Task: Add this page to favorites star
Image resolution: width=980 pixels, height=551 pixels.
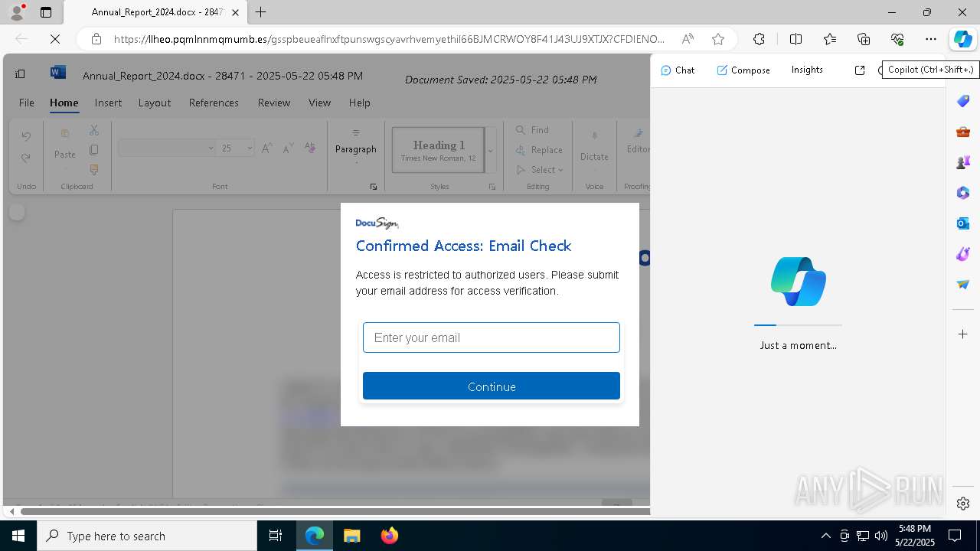Action: (x=718, y=39)
